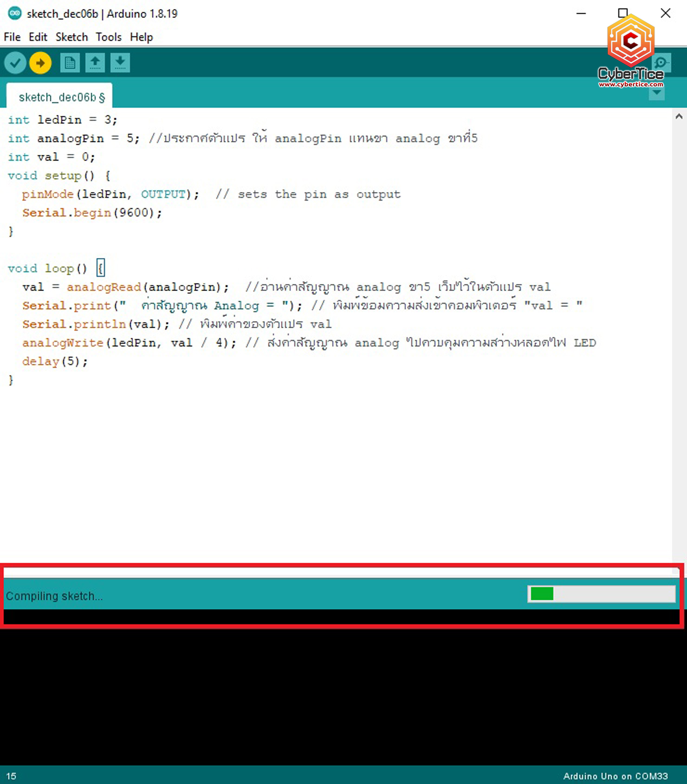Click the Open sketch up-arrow icon
The width and height of the screenshot is (687, 784).
95,63
